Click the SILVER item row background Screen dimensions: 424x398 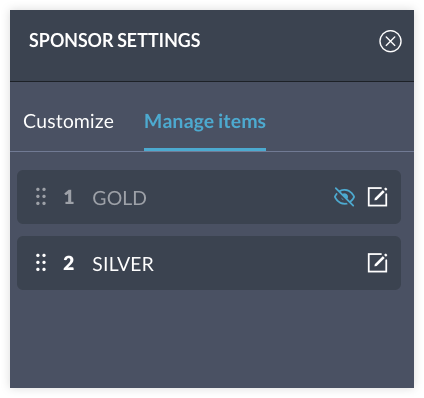pos(209,263)
